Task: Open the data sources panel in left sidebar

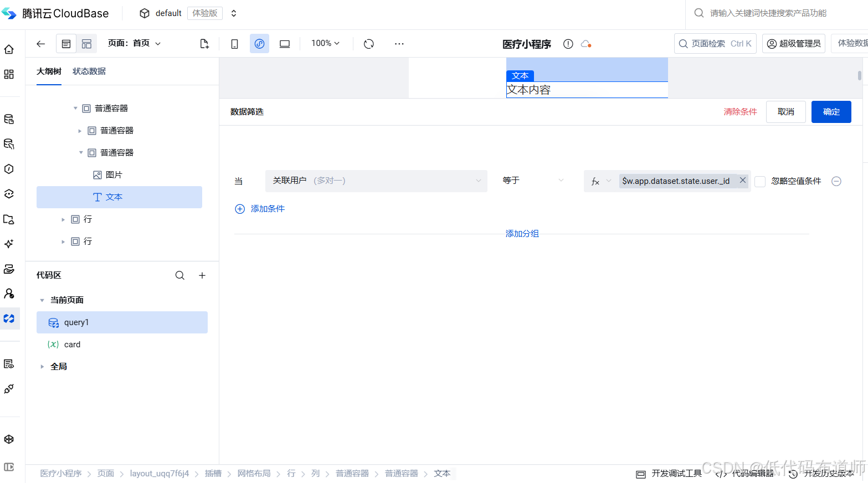Action: (x=9, y=119)
